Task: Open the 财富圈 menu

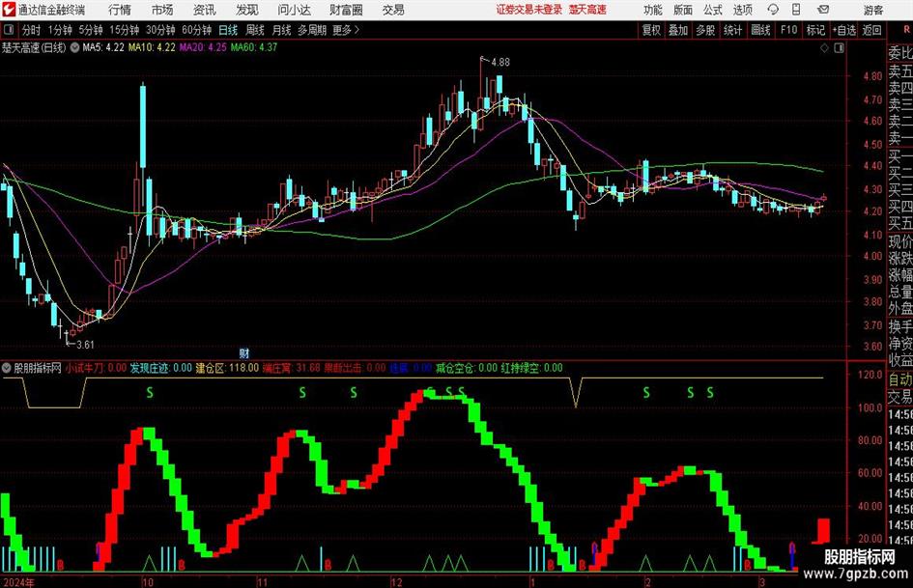Action: pos(346,10)
